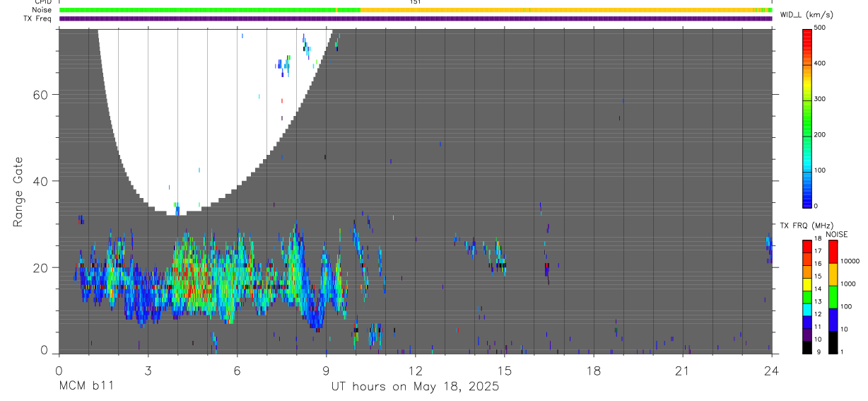Click the 400 tick on spectral width colorbar
The width and height of the screenshot is (868, 401).
click(820, 63)
